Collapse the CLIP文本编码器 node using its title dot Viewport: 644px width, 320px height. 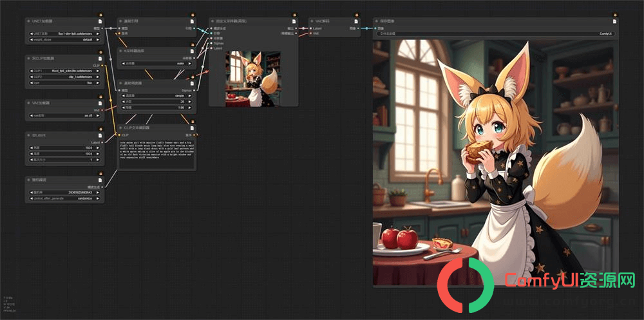pyautogui.click(x=121, y=127)
